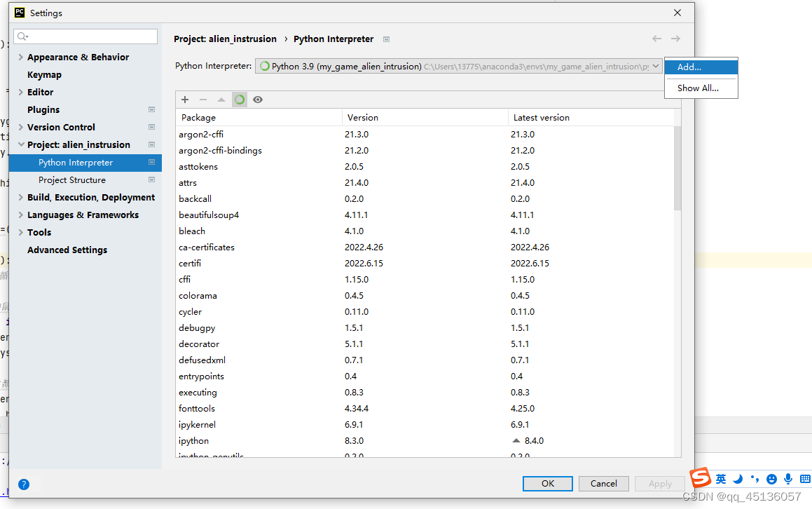Expand the Build, Execution, Deployment section

20,197
